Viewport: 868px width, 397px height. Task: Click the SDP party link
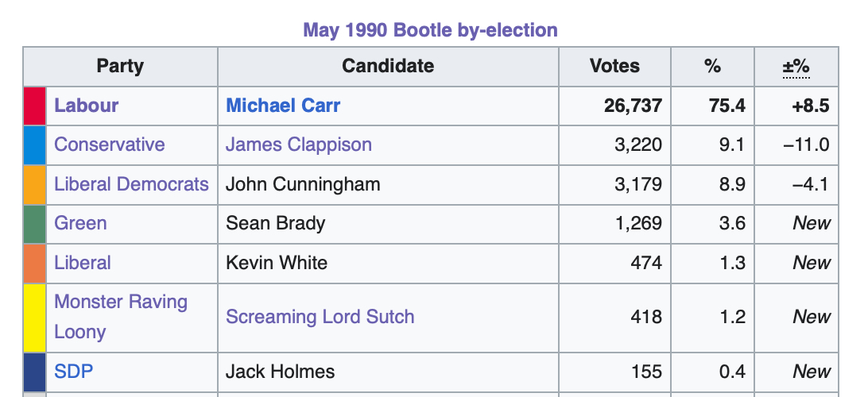(73, 371)
